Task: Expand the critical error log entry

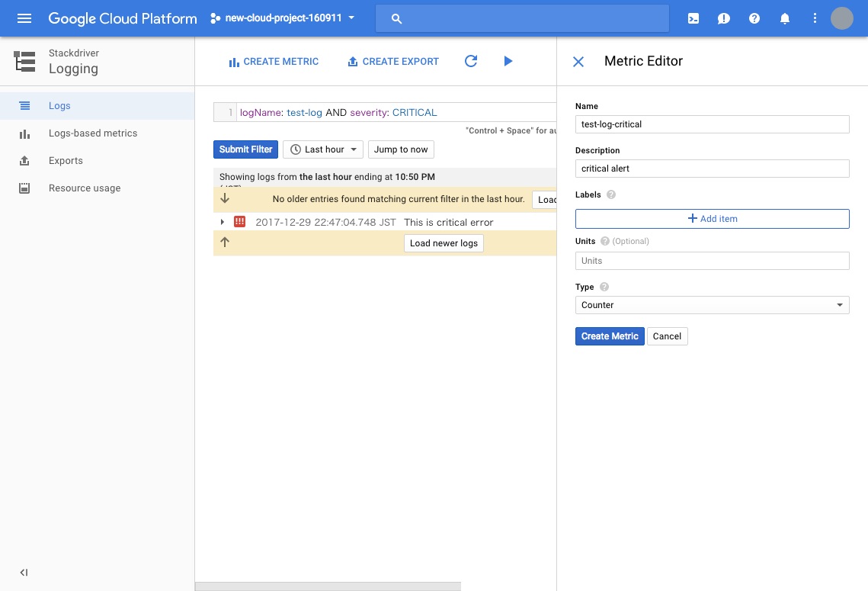Action: click(x=222, y=222)
